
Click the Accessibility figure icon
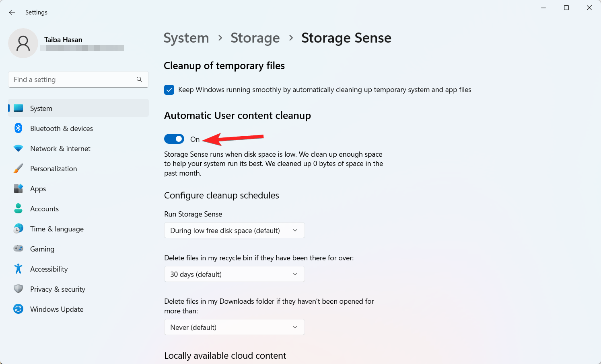pos(18,269)
